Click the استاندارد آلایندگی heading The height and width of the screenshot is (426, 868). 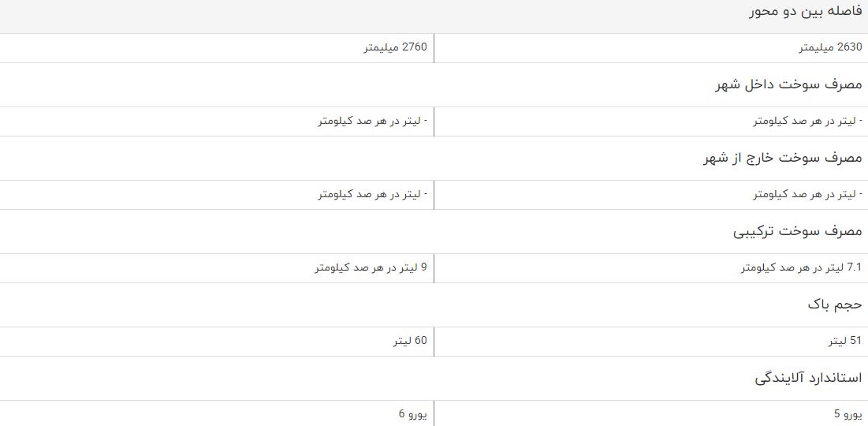(808, 378)
